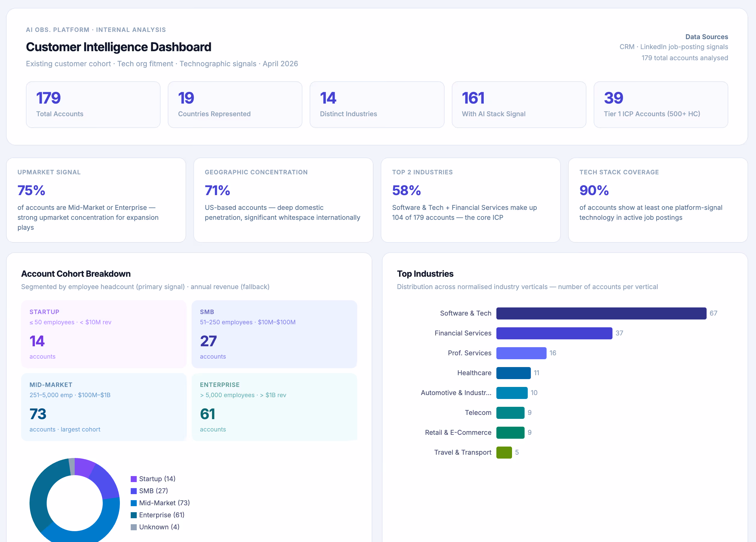Viewport: 756px width, 542px height.
Task: Click the Software & Tech value 67
Action: point(713,313)
